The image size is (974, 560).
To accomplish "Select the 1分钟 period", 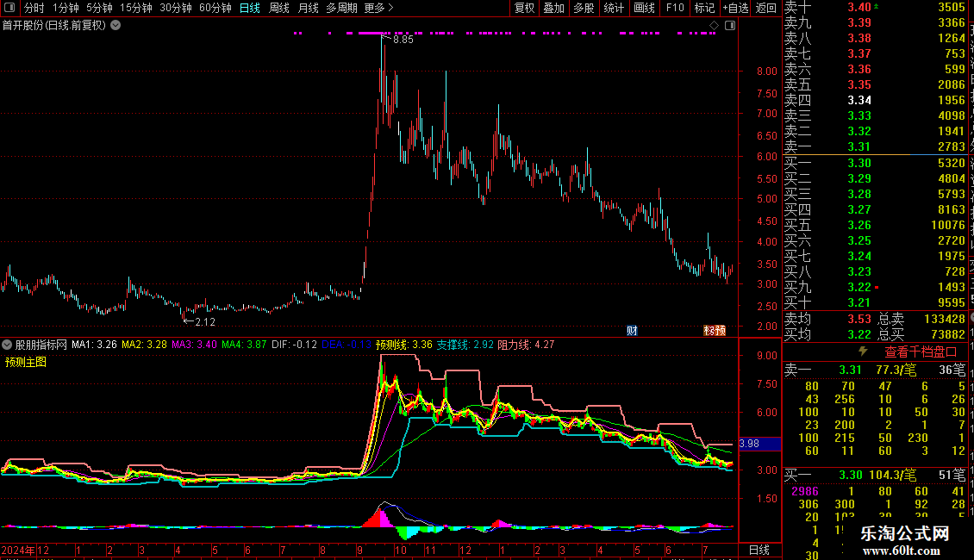I will [x=66, y=8].
